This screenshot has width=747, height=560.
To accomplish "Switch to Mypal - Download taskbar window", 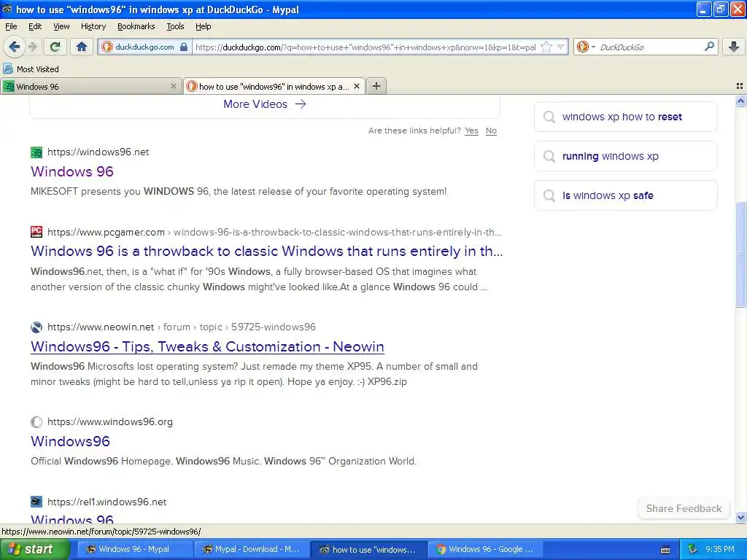I will 251,549.
